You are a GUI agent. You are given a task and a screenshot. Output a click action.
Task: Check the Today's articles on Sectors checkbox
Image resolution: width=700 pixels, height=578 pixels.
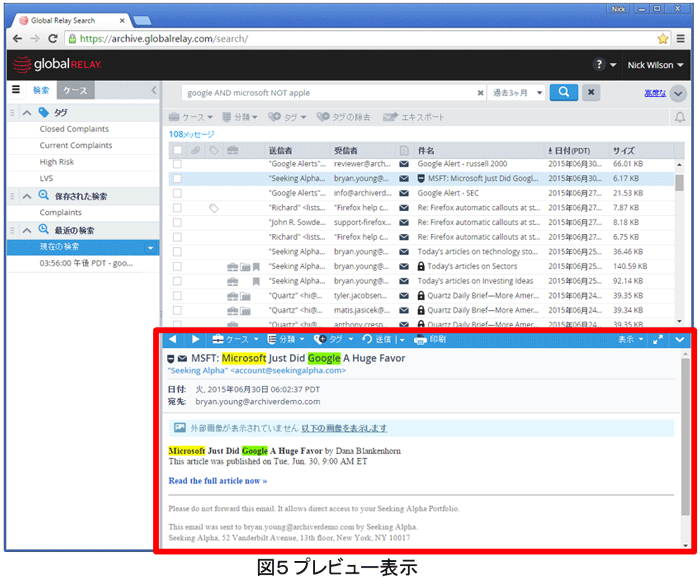click(x=177, y=266)
